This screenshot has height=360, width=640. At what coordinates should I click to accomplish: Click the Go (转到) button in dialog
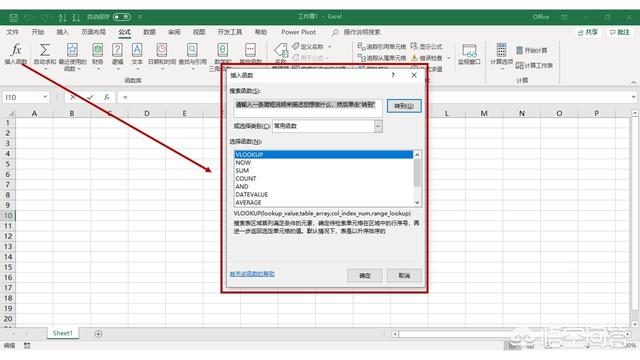tap(404, 106)
